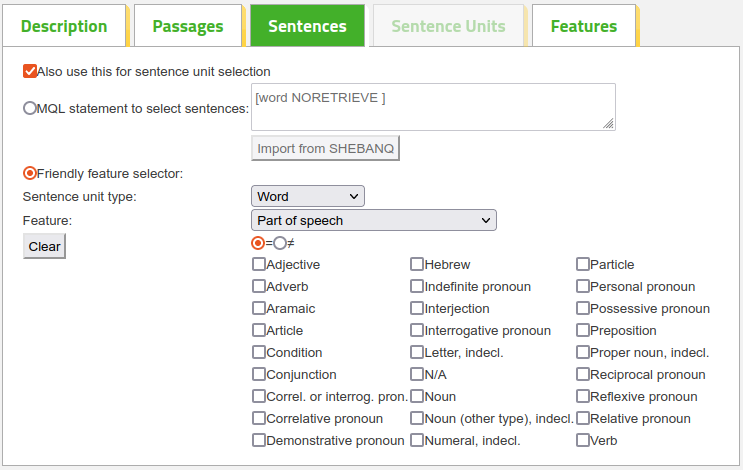
Task: Switch to the Description tab
Action: click(64, 26)
